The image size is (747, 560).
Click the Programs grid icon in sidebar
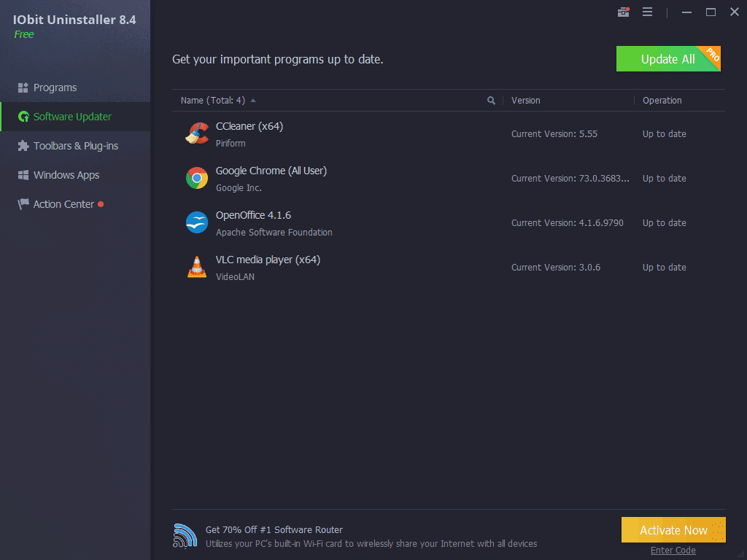click(23, 87)
